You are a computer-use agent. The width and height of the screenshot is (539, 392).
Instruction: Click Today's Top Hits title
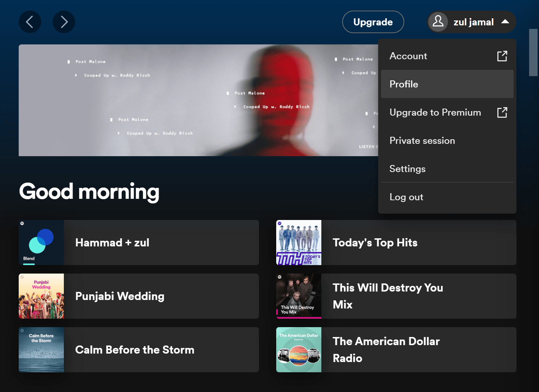(x=375, y=243)
